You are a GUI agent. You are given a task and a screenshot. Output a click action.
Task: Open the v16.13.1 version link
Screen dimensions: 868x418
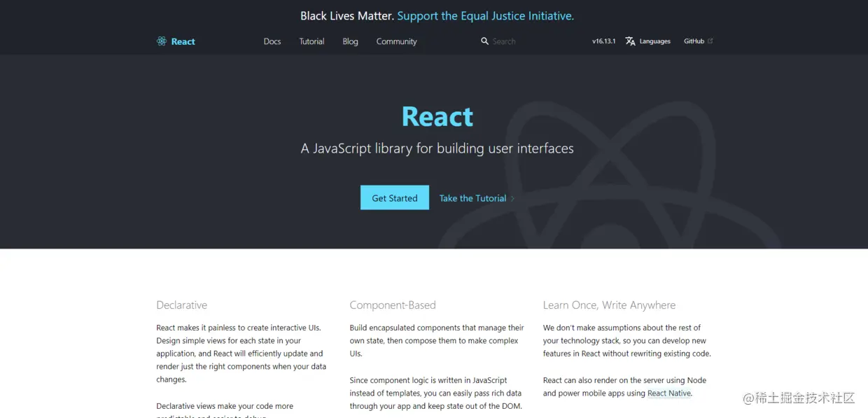pyautogui.click(x=603, y=41)
